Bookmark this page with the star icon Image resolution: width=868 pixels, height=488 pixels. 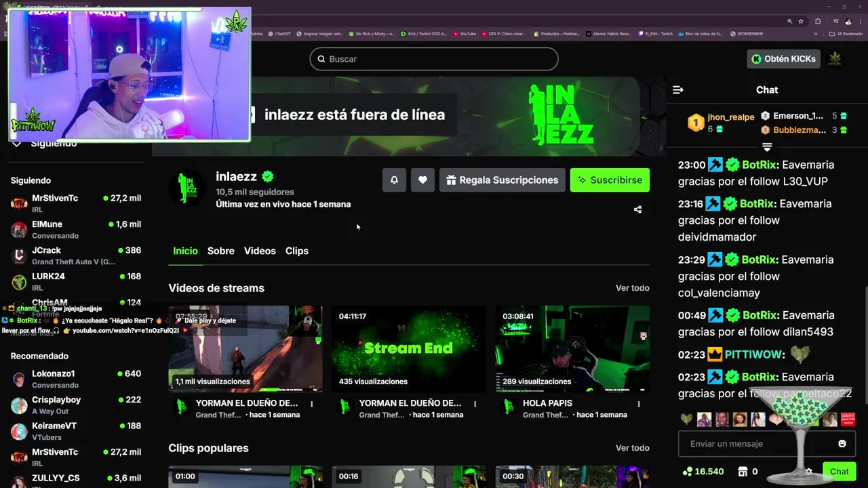click(801, 21)
